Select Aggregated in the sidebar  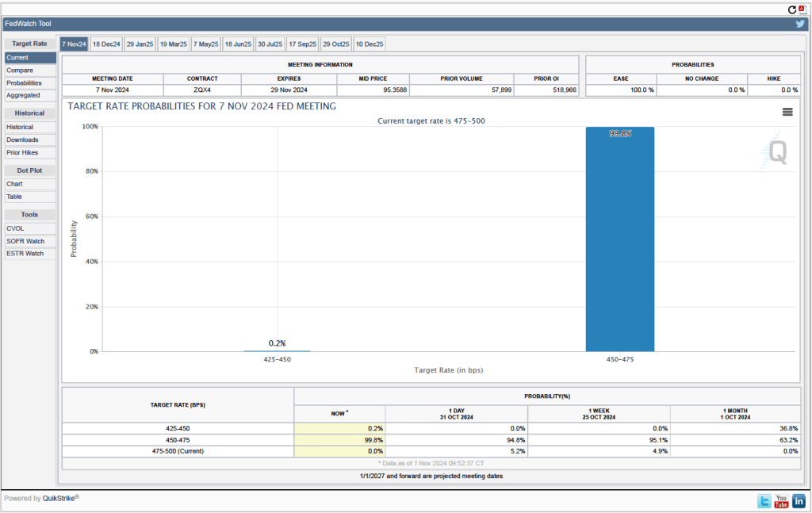(23, 95)
